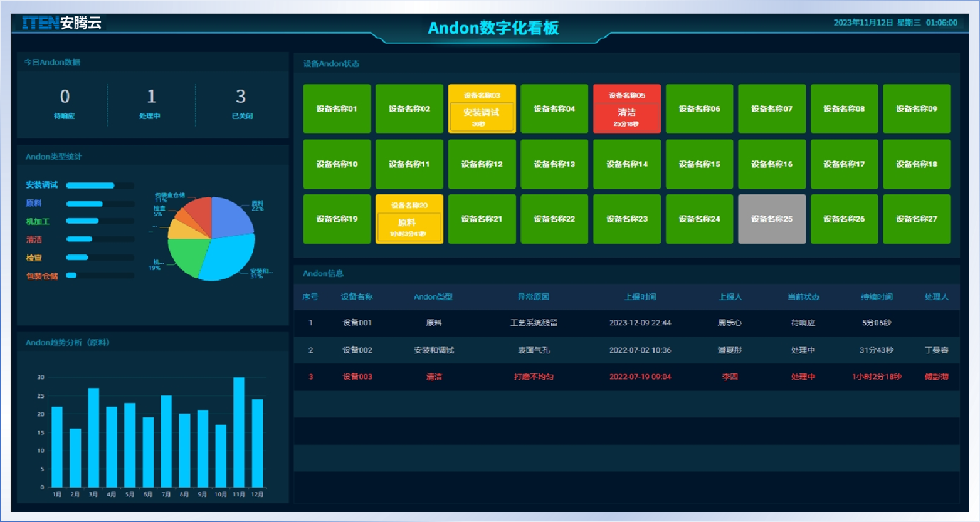
Task: Select the red 设备003 table row
Action: point(626,377)
